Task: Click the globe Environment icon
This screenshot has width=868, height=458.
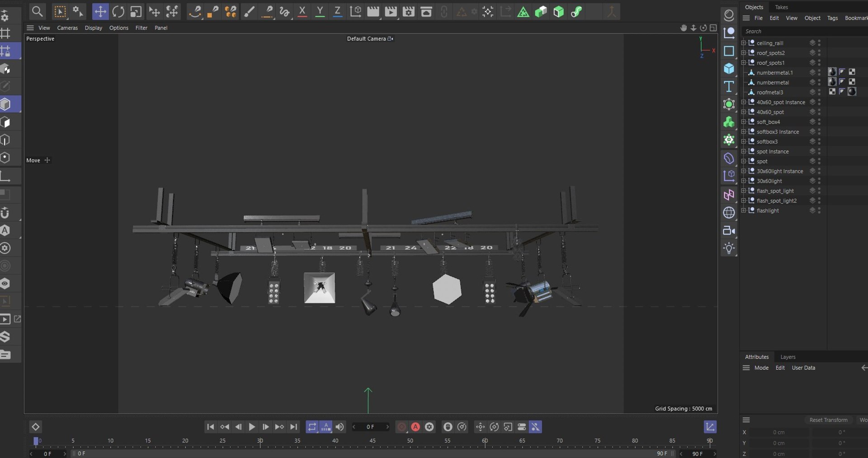Action: (x=729, y=212)
